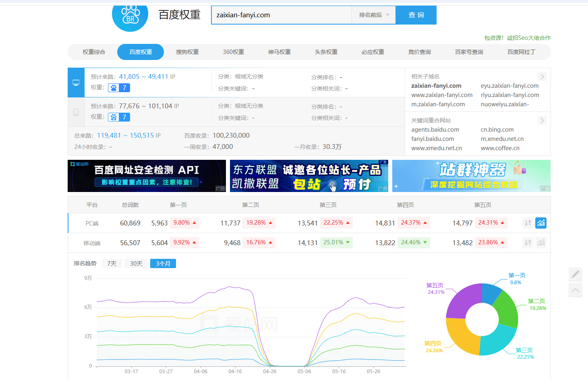Switch to 360权重 tab
The image size is (588, 380).
click(x=234, y=52)
